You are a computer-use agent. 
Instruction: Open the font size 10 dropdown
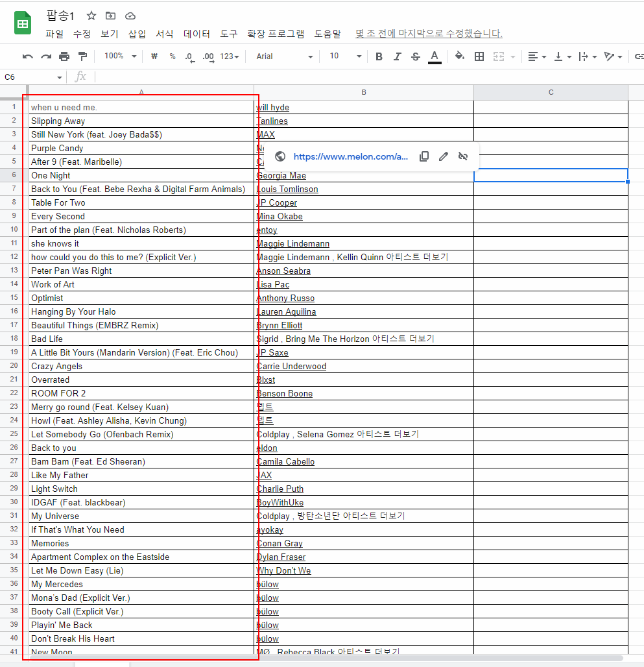click(x=345, y=56)
